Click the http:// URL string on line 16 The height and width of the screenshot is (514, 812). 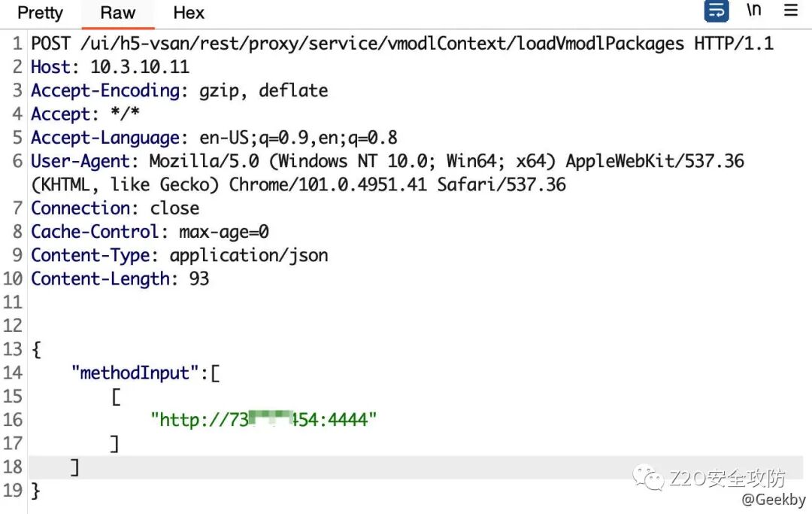click(x=263, y=420)
